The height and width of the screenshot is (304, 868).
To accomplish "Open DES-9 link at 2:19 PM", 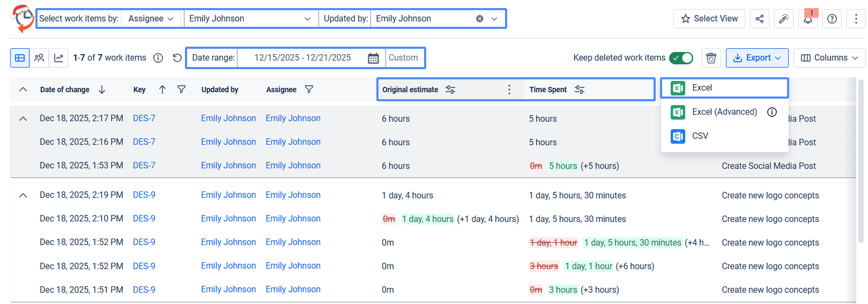I will 144,195.
